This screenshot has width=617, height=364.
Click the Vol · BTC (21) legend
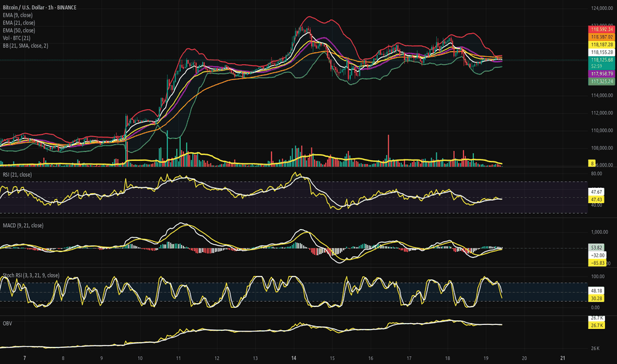tap(17, 38)
